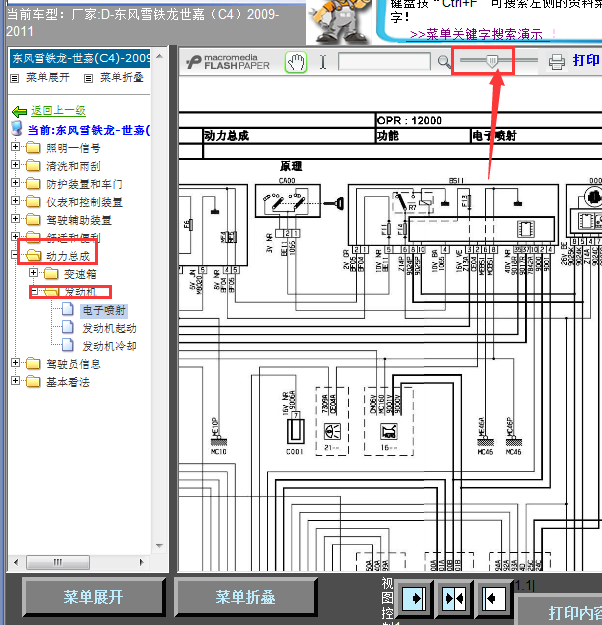Click the bottom 菜单折叠 button
The height and width of the screenshot is (625, 602).
coord(246,597)
